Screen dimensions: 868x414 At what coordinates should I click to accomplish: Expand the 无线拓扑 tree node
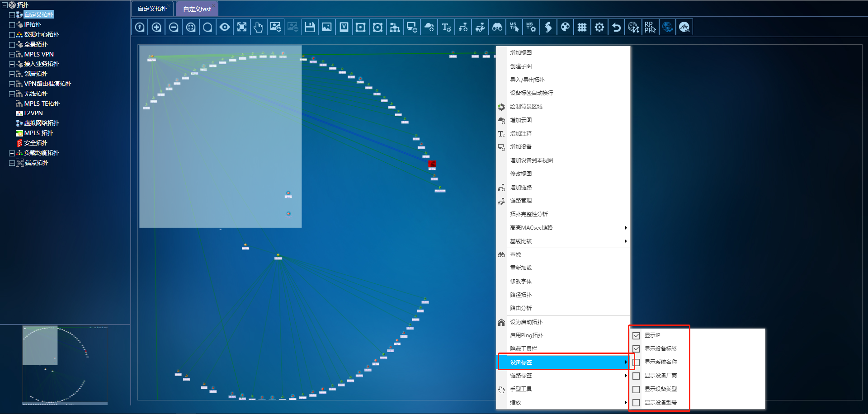(x=12, y=94)
